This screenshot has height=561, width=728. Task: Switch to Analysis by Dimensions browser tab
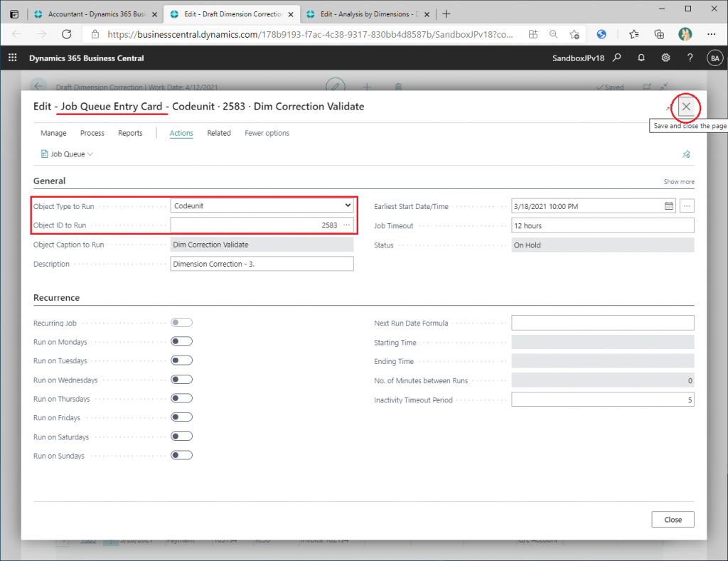click(x=363, y=14)
